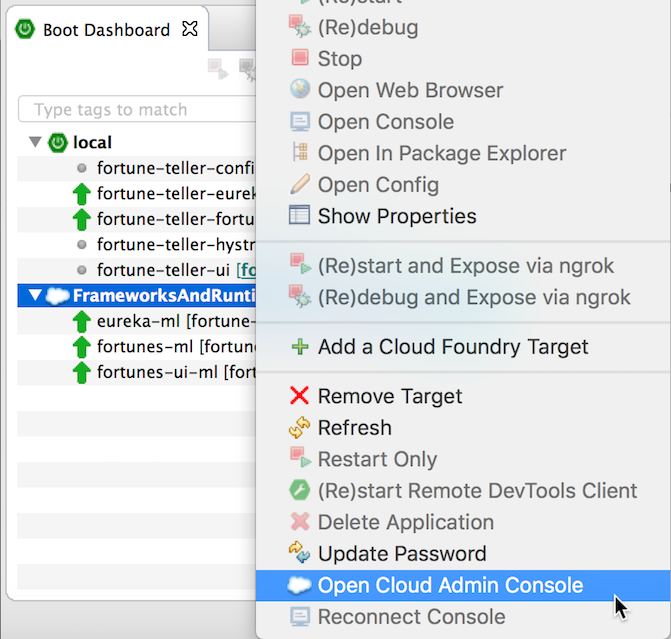Collapse the FrameworksAndRuntimes cloud target
The height and width of the screenshot is (639, 671).
tap(35, 295)
